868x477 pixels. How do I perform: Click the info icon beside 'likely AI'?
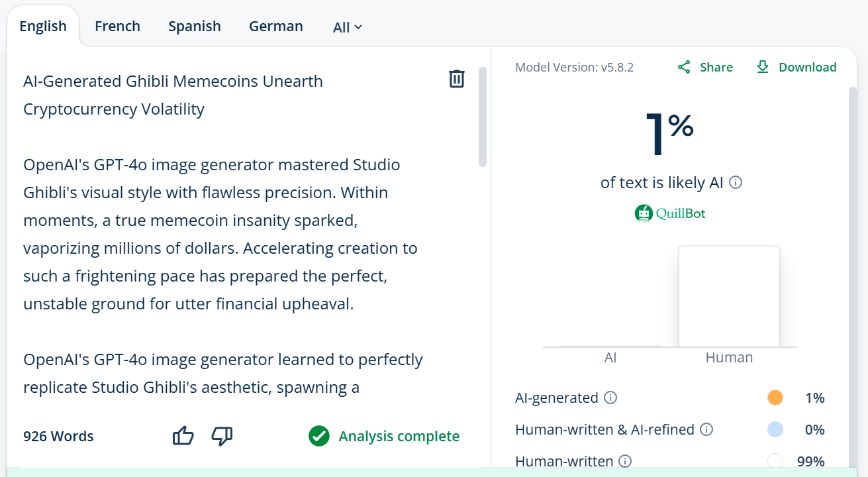click(735, 182)
